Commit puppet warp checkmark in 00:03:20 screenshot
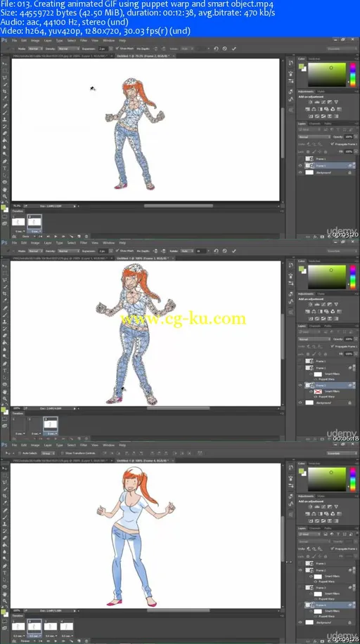The width and height of the screenshot is (360, 644). (x=233, y=49)
